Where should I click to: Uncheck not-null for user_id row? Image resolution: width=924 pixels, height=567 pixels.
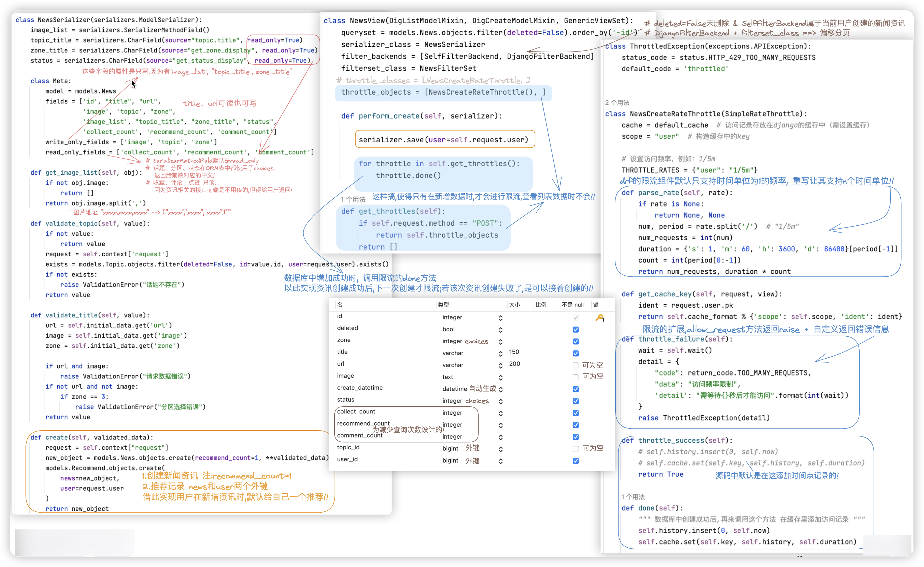[576, 461]
